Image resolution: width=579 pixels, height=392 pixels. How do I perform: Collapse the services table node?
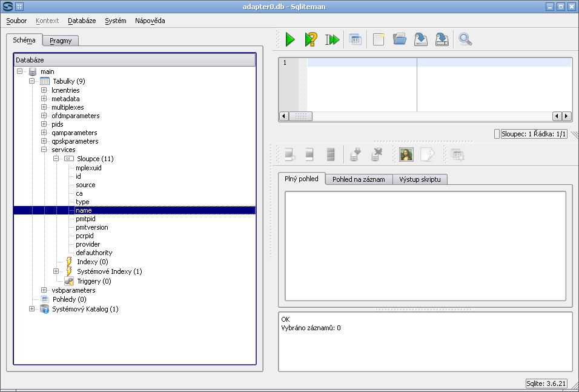point(44,149)
